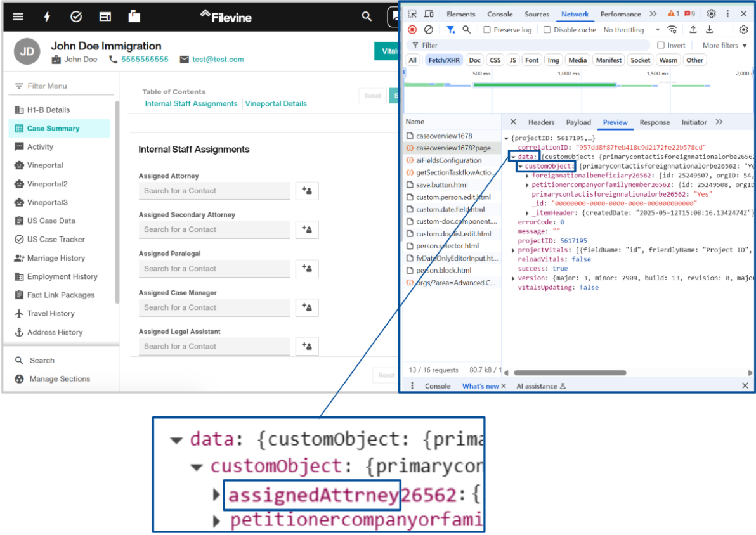Screen dimensions: 756x535
Task: Close the request details pane
Action: click(513, 122)
